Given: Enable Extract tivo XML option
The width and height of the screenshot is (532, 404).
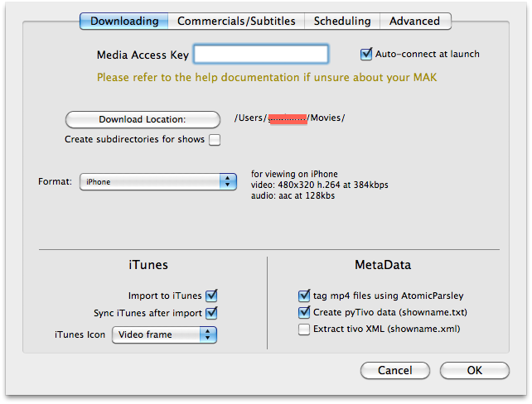Looking at the screenshot, I should (303, 329).
